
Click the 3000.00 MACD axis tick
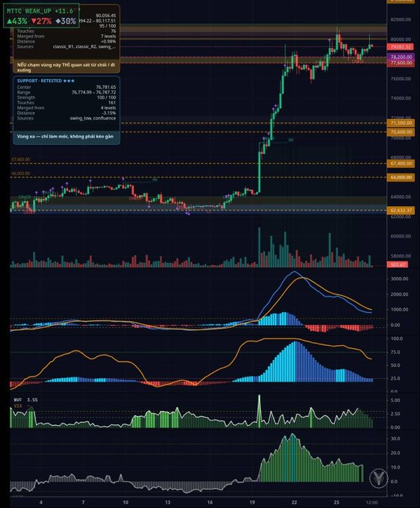point(400,279)
